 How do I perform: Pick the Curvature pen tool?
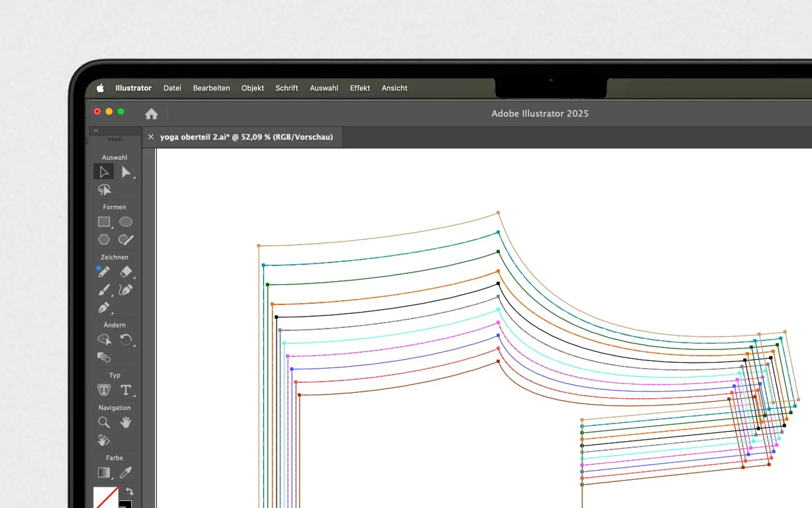(x=126, y=290)
